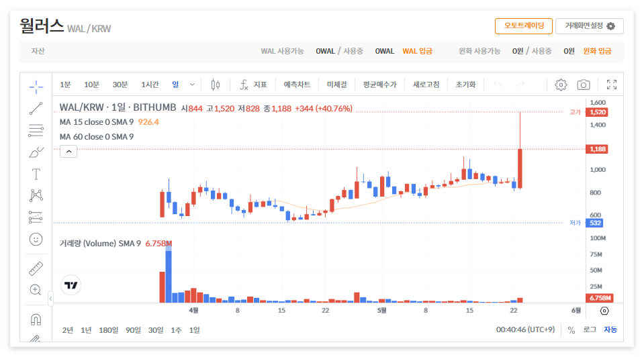Enter fullscreen chart mode
Image resolution: width=644 pixels, height=357 pixels.
[x=612, y=85]
